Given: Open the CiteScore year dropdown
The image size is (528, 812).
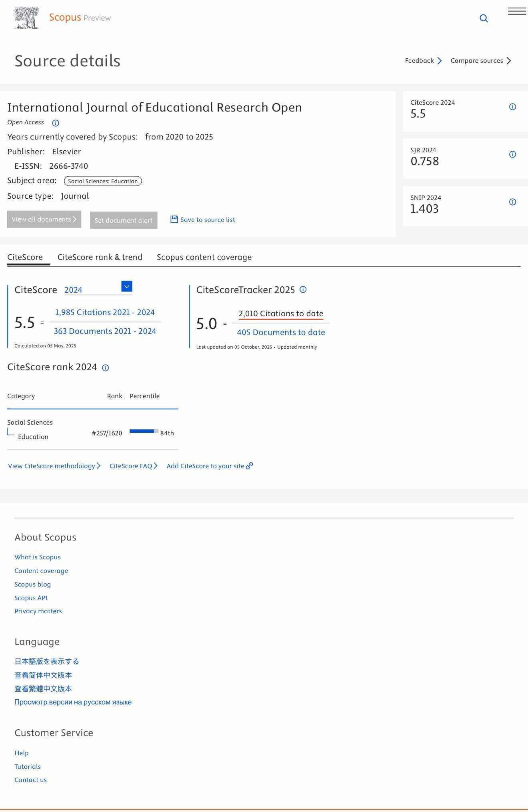Looking at the screenshot, I should pyautogui.click(x=126, y=287).
